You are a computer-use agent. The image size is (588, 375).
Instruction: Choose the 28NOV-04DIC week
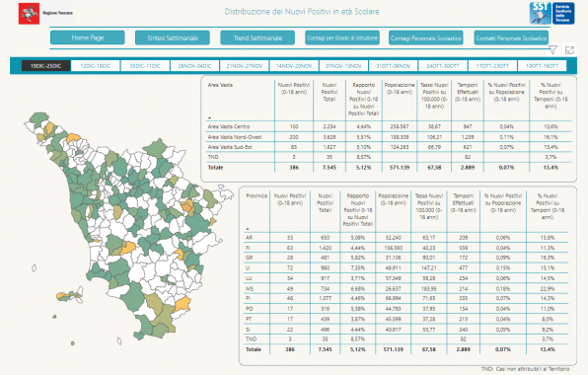[194, 66]
